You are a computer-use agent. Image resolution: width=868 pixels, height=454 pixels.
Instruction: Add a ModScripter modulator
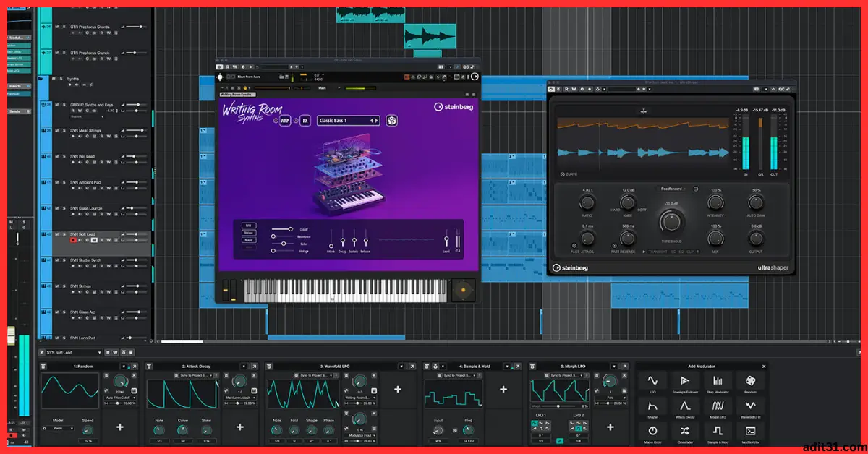[x=750, y=433]
